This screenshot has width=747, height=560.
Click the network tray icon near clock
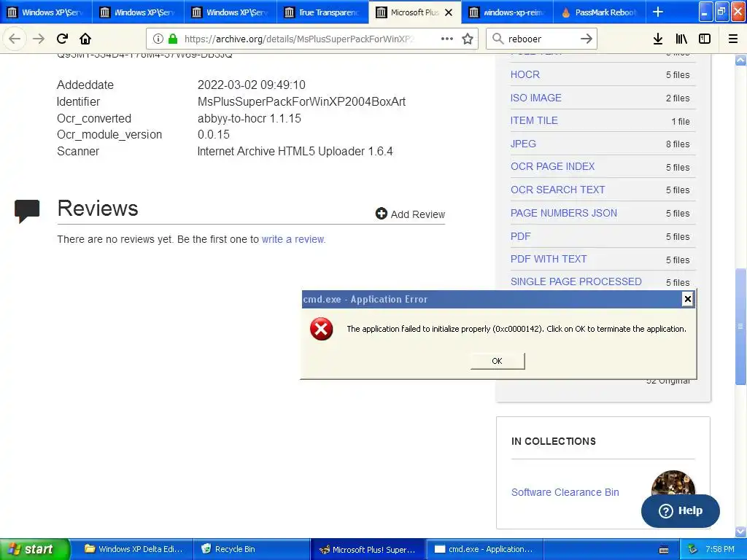693,549
